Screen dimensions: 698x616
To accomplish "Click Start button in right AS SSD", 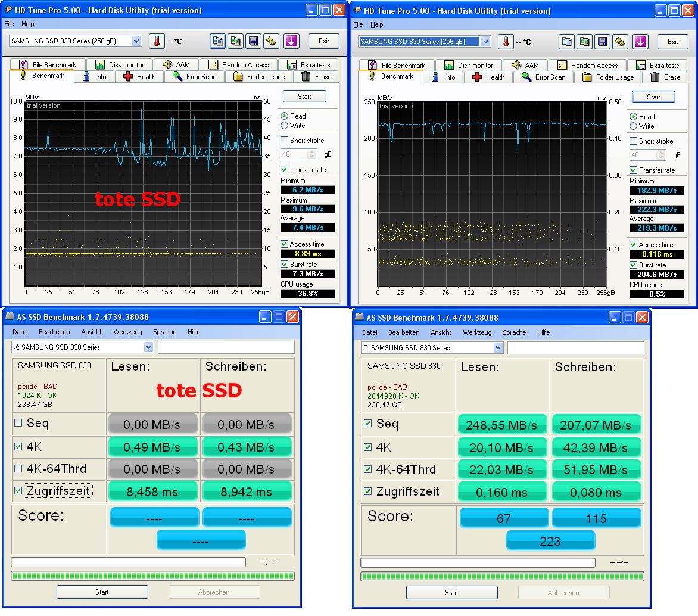I will point(451,592).
